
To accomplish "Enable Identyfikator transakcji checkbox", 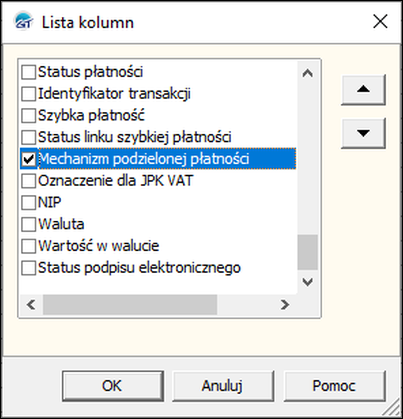I will [x=29, y=94].
